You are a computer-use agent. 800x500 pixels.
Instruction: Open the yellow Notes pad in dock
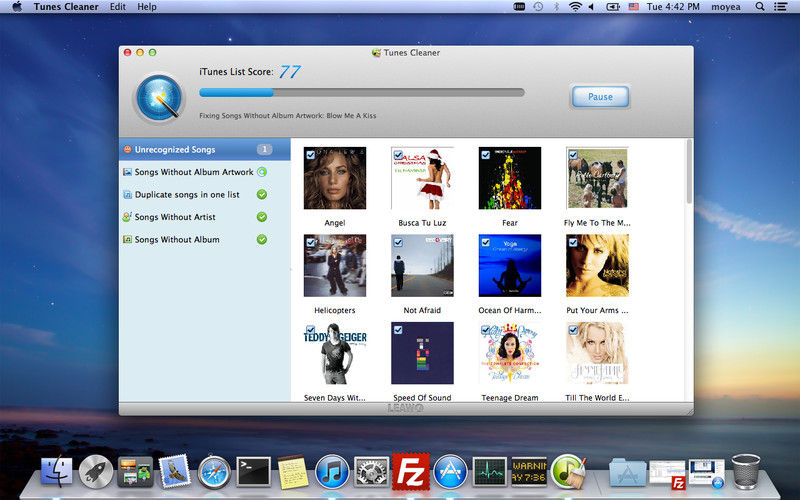click(x=293, y=471)
